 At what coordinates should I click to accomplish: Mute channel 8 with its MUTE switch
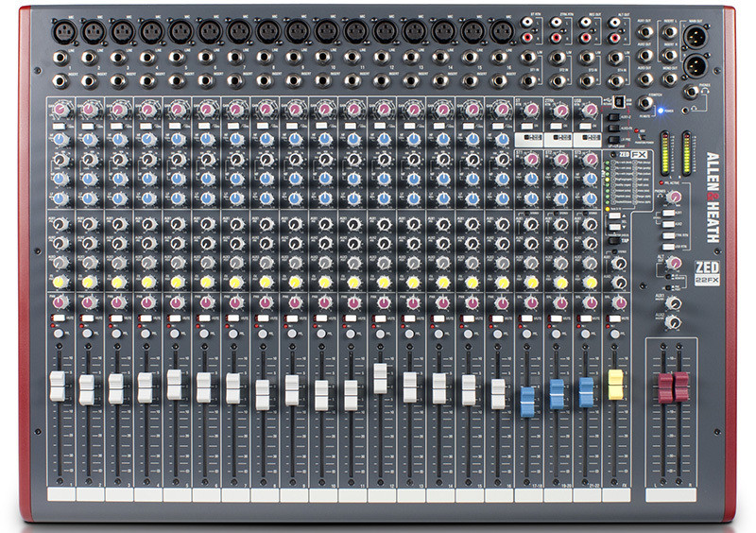coord(264,318)
